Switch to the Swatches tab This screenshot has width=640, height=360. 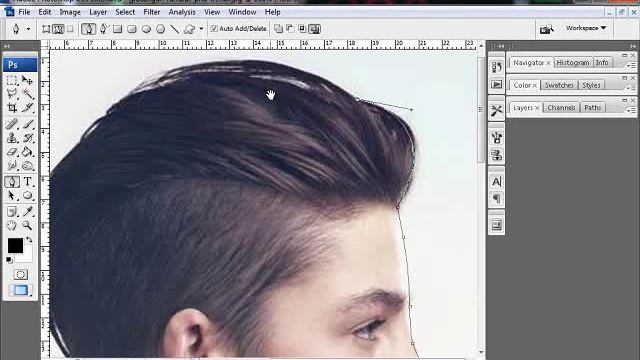[559, 85]
